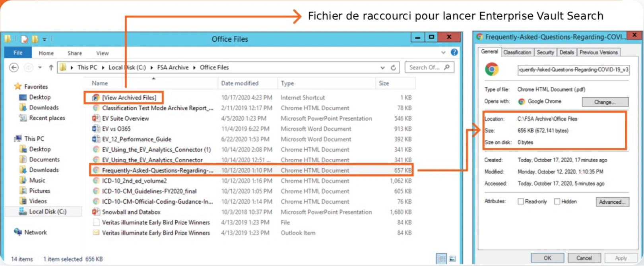Expand the ribbon with the chevron
644x266 pixels.
(443, 52)
